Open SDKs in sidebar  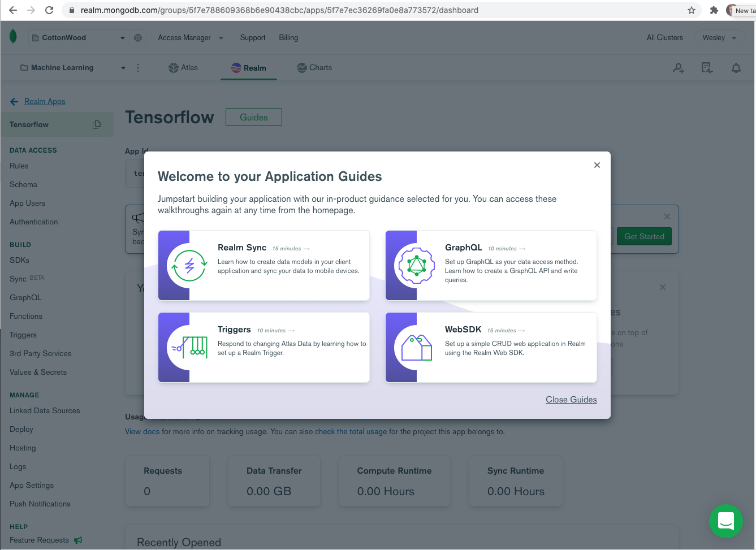tap(19, 261)
